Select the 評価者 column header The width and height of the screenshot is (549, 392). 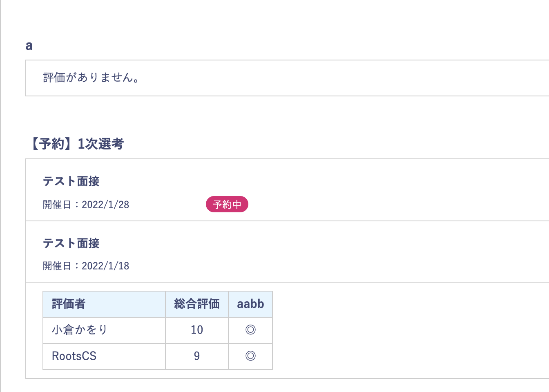point(69,304)
